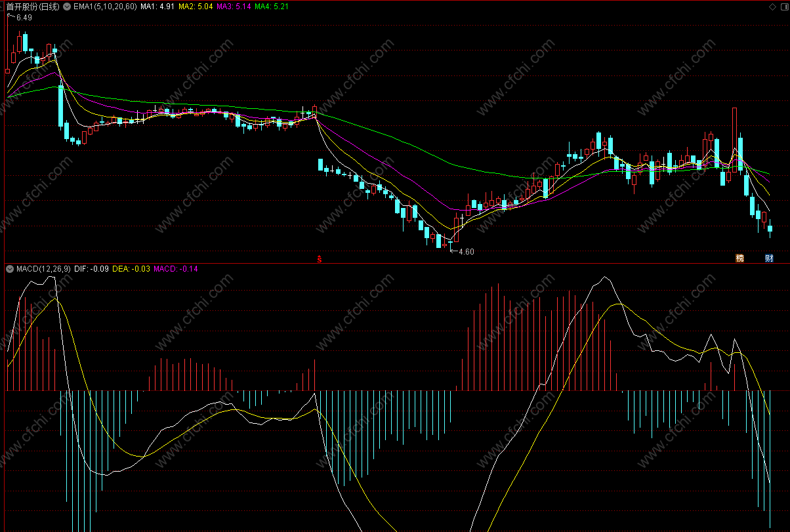Select the MA2: 5.04 value

[196, 7]
